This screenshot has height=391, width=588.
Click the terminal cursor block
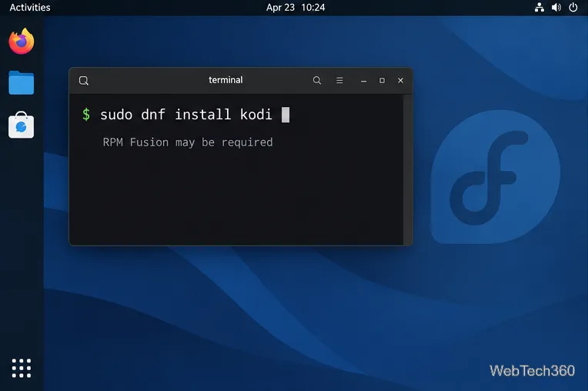click(x=286, y=115)
